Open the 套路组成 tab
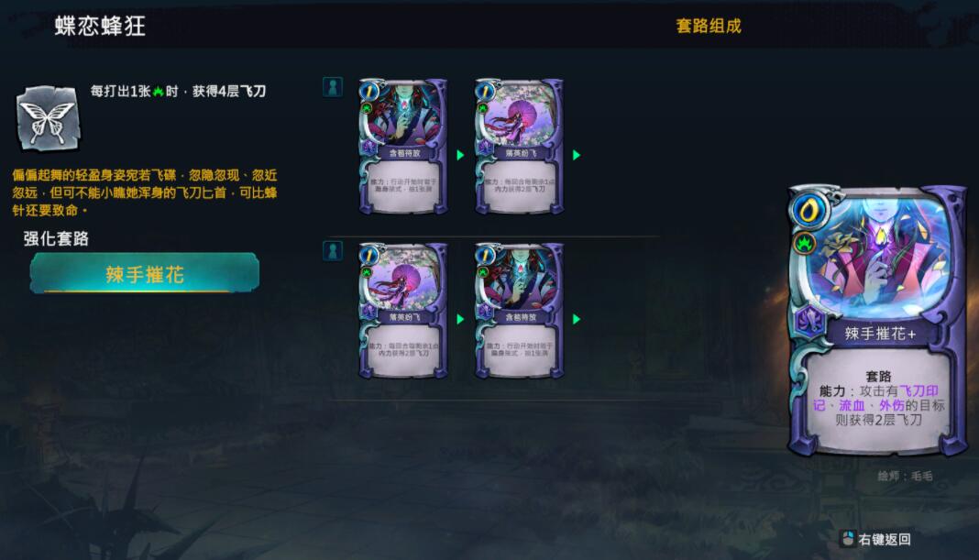The image size is (979, 560). [708, 27]
